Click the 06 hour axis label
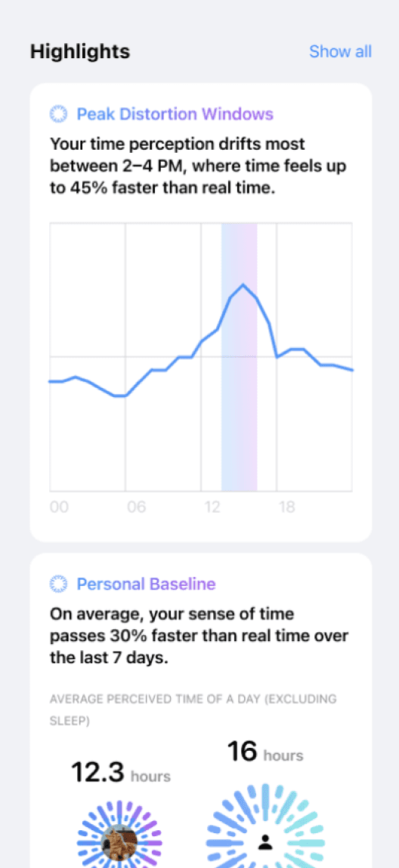 click(135, 507)
